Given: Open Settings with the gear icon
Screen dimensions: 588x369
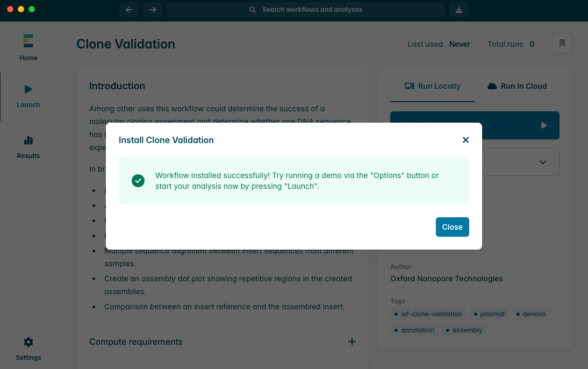Looking at the screenshot, I should point(28,348).
